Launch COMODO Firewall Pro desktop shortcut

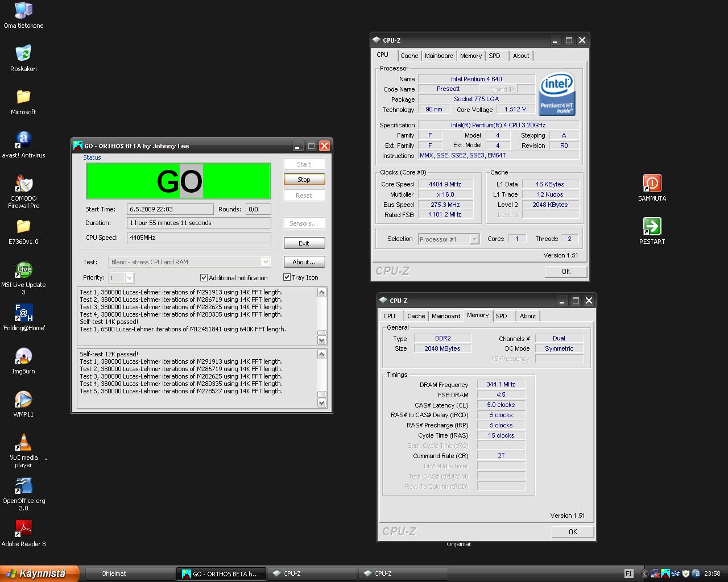pos(23,192)
